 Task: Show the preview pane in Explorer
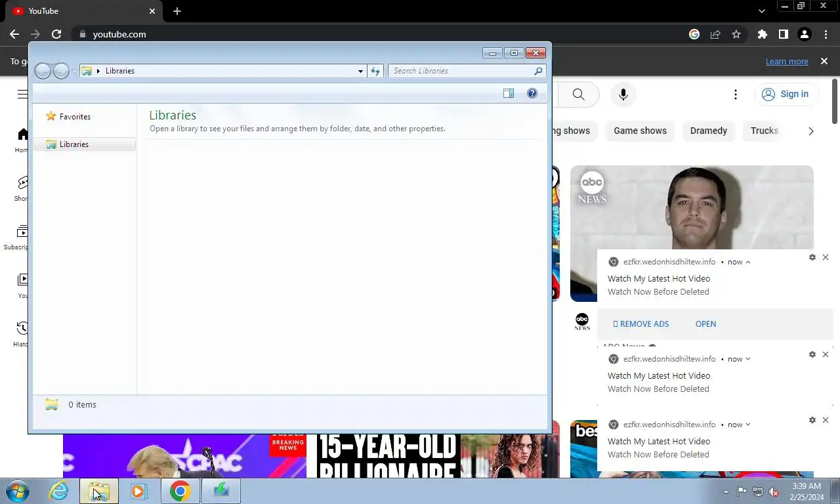(509, 93)
